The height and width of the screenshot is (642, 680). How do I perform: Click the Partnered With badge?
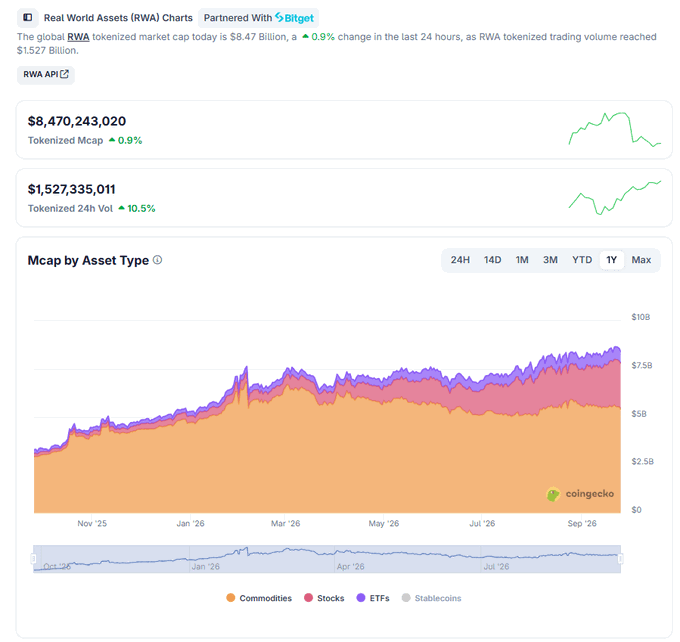click(258, 18)
